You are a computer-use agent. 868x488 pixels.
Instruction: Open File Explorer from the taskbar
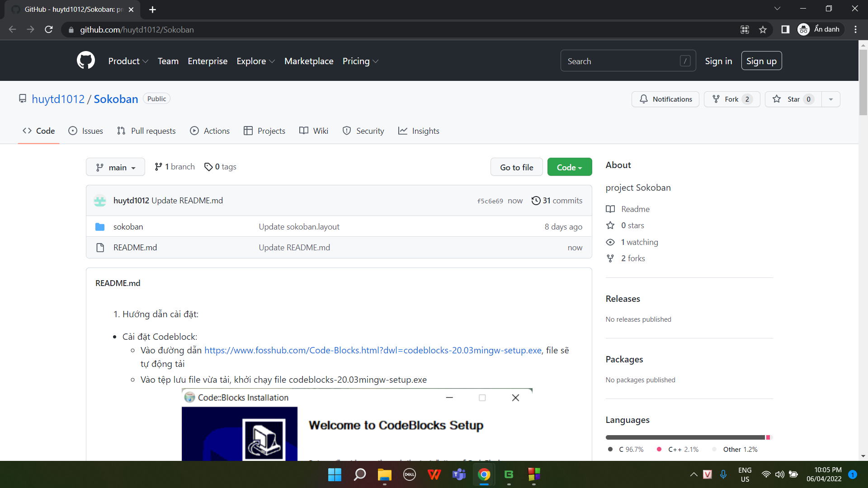[x=385, y=474]
